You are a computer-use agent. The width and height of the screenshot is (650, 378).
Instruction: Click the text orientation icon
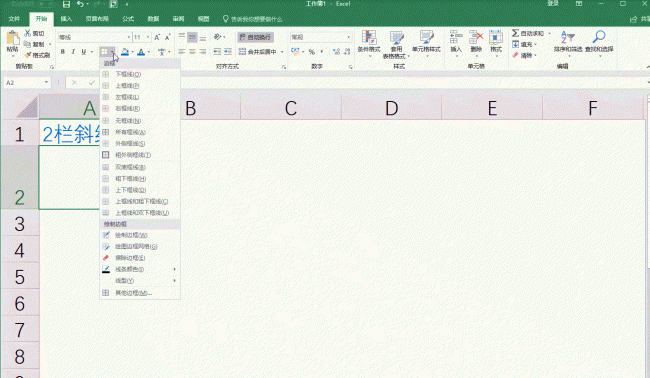click(x=218, y=37)
